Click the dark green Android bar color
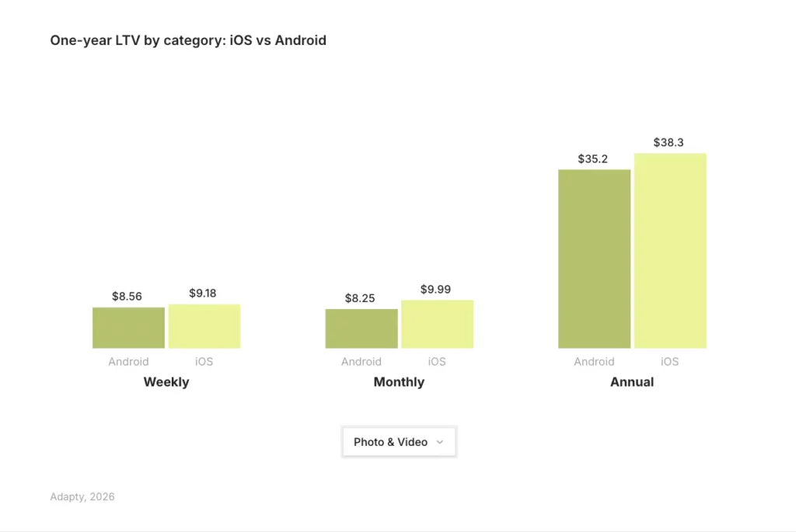Viewport: 796px width, 532px height. click(x=128, y=326)
